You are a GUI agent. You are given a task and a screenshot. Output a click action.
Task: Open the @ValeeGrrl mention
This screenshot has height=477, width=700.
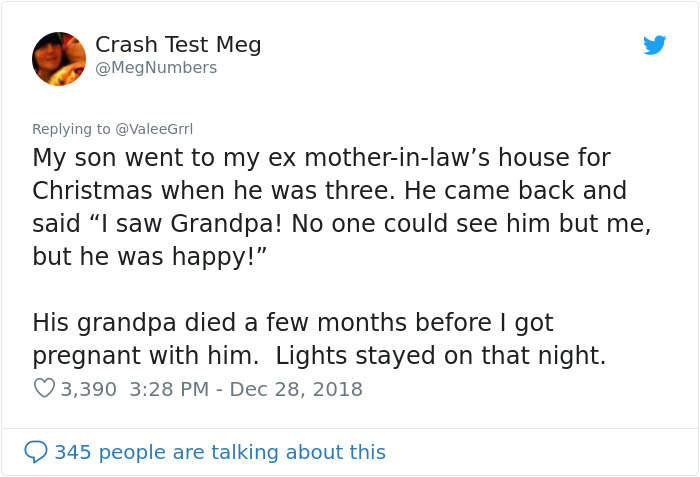point(154,128)
